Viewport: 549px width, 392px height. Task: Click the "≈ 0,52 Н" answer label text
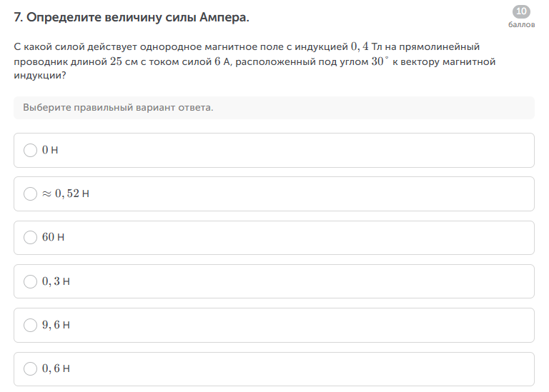(66, 194)
